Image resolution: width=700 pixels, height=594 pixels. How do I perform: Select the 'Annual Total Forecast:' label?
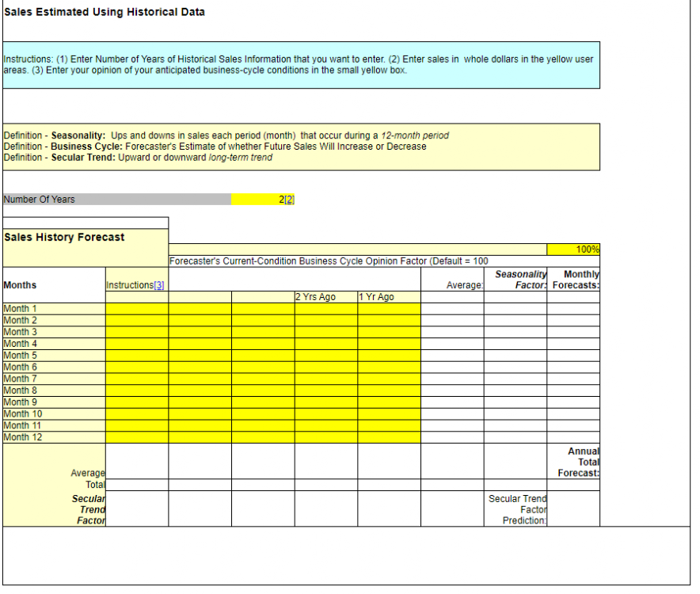coord(579,463)
